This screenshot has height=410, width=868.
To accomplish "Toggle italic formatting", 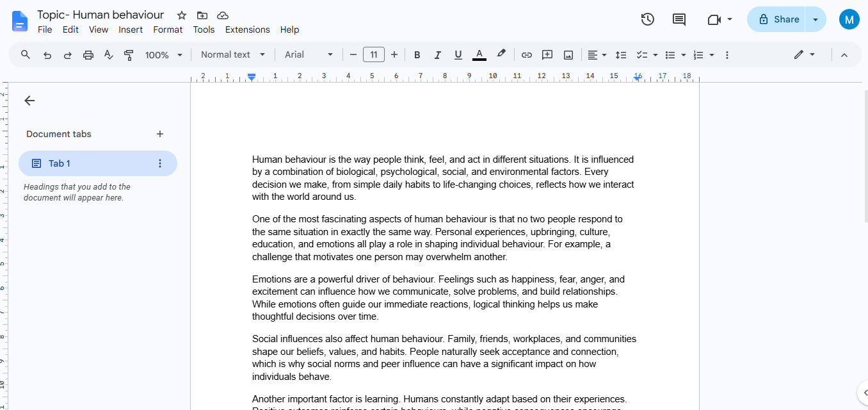I will point(438,55).
